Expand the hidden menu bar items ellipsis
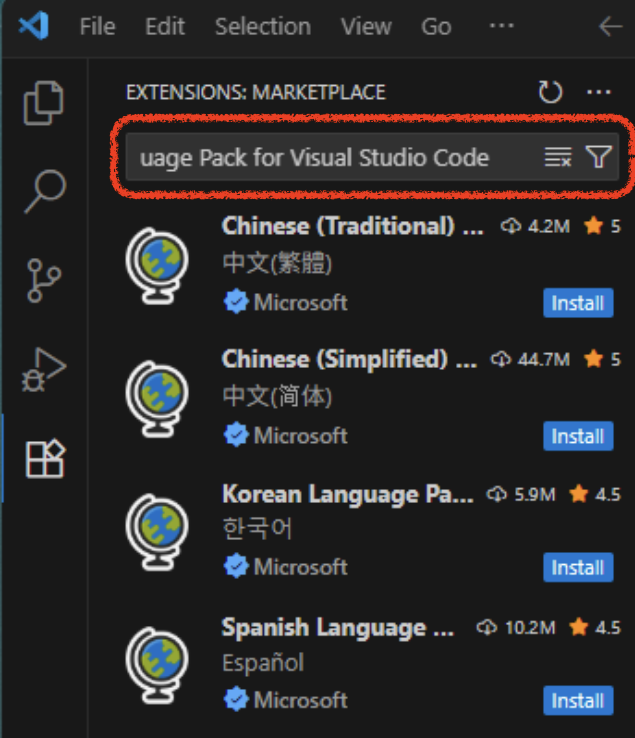Image resolution: width=635 pixels, height=738 pixels. [501, 27]
